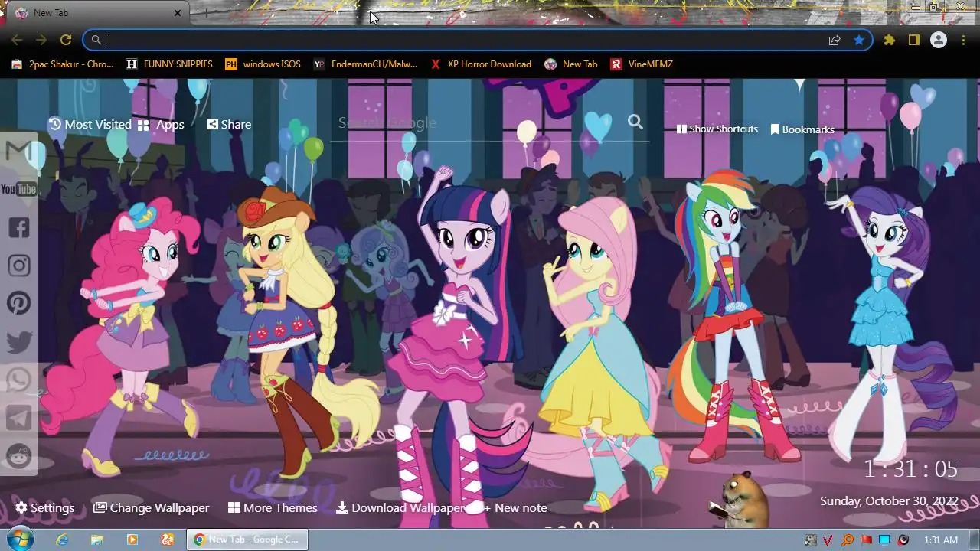Viewport: 980px width, 551px height.
Task: Launch Internet Explorer from the taskbar
Action: pos(64,540)
